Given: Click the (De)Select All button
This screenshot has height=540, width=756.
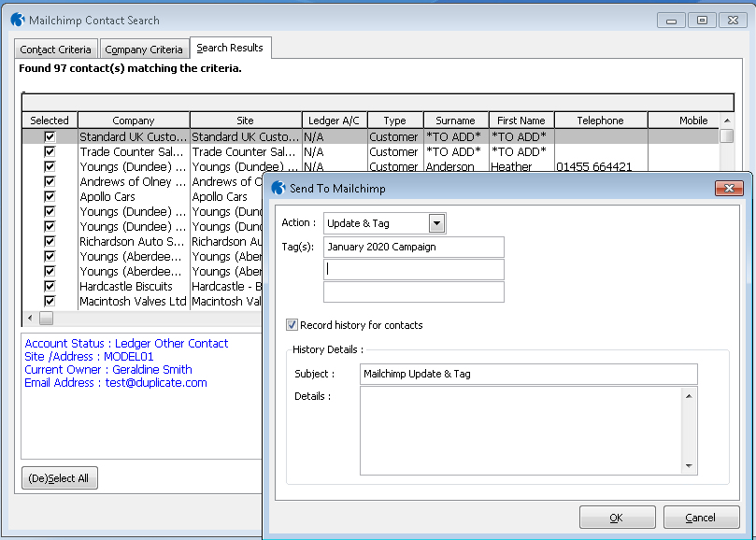Looking at the screenshot, I should [x=60, y=477].
